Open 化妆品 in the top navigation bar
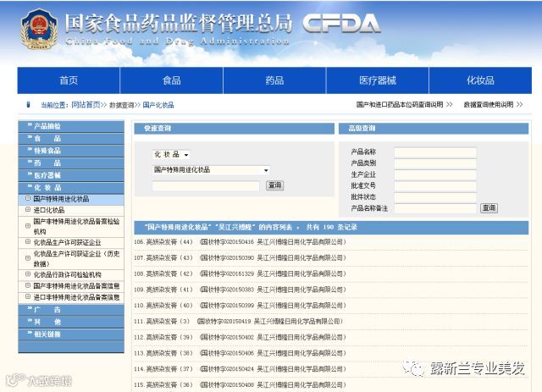Viewport: 542px width, 392px height. (x=480, y=80)
